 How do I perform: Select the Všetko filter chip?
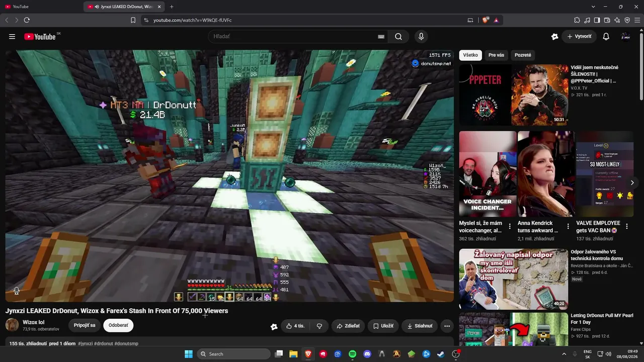[x=470, y=55]
